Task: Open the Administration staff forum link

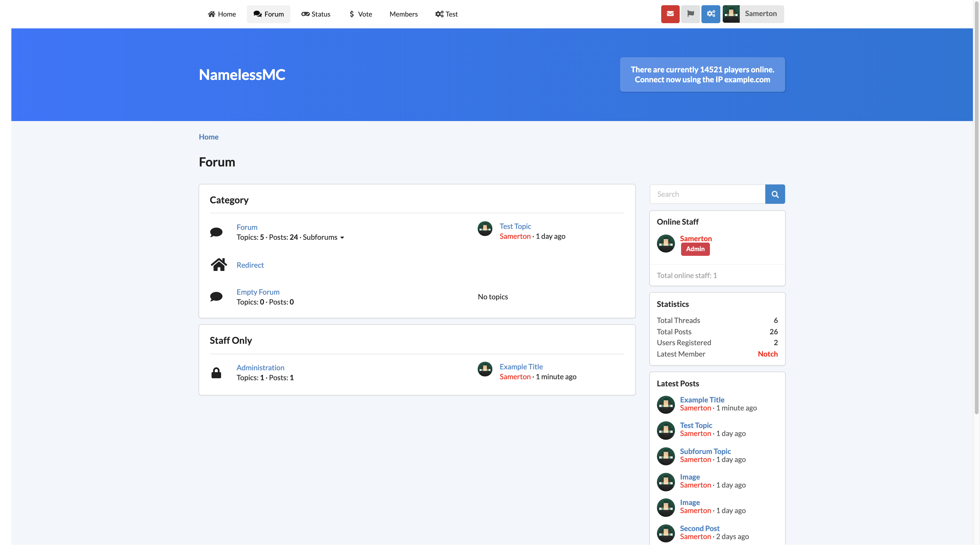Action: click(x=260, y=367)
